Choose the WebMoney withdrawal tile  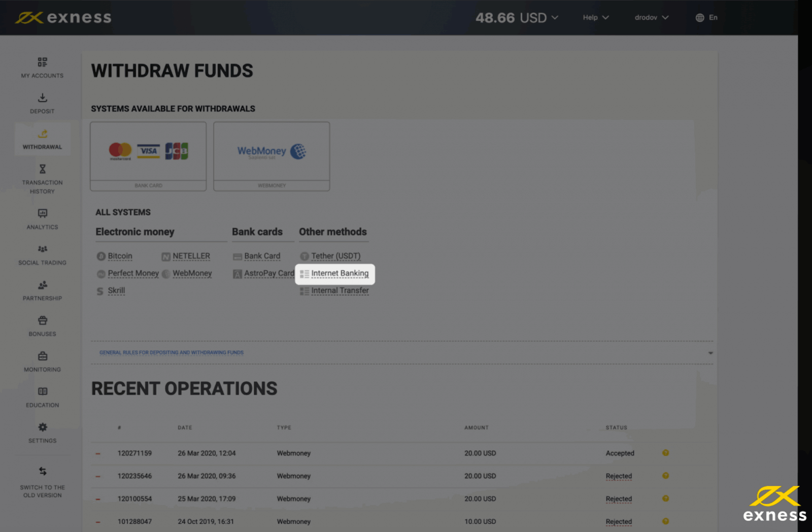272,156
